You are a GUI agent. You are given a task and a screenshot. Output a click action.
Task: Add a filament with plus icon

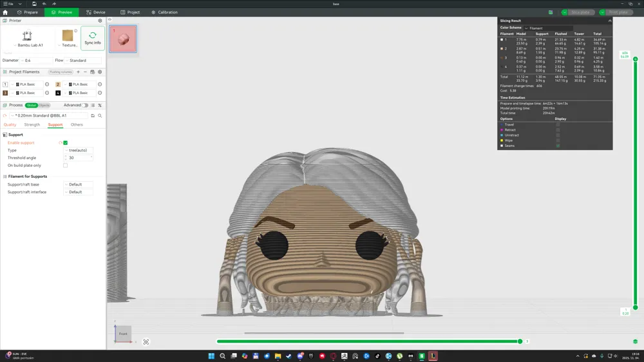[x=78, y=72]
